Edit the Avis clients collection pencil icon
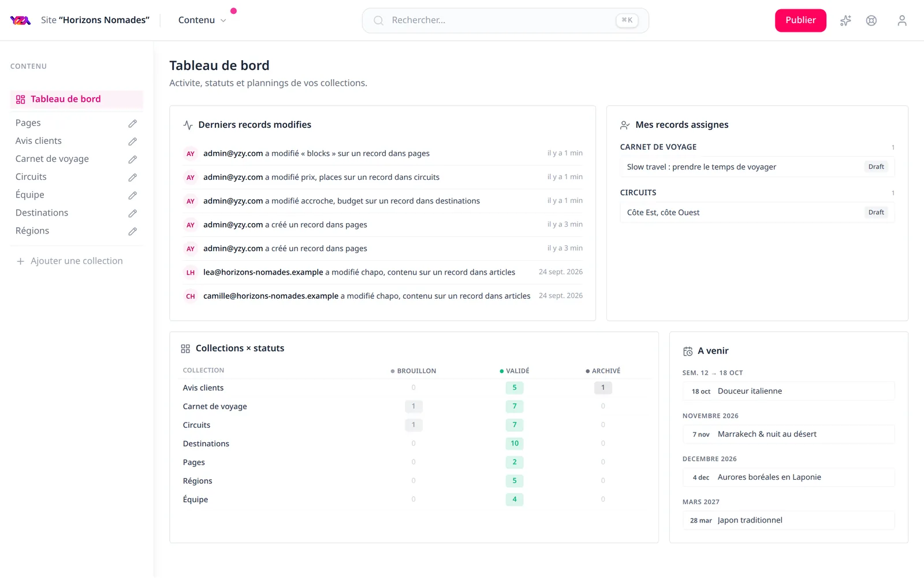 click(x=133, y=141)
